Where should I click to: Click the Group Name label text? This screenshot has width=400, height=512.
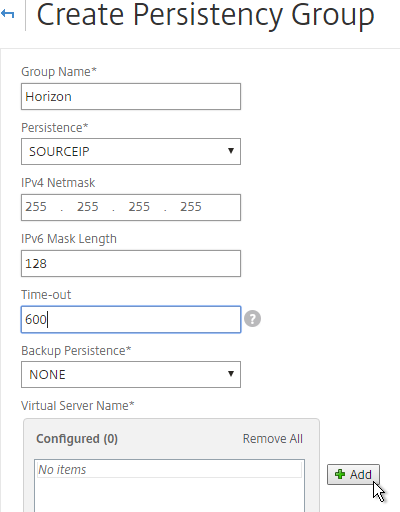(x=59, y=72)
